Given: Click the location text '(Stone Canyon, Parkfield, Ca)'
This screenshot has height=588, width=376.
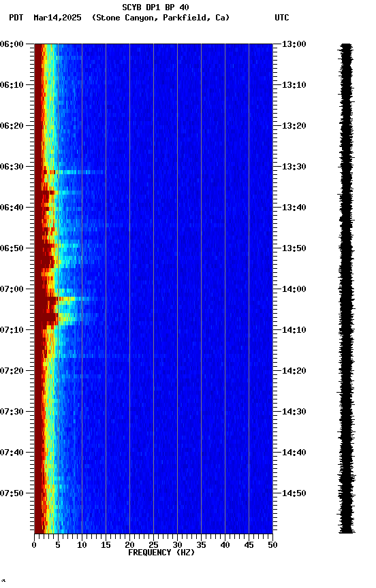Looking at the screenshot, I should [161, 18].
